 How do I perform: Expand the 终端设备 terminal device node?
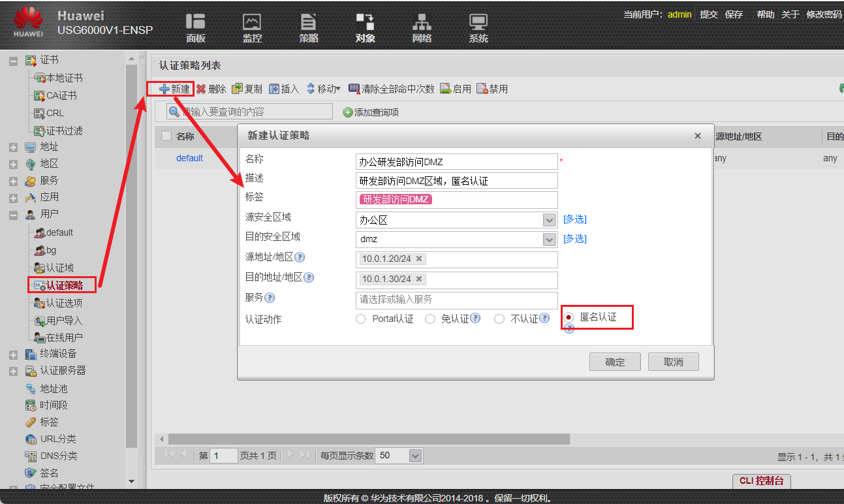pyautogui.click(x=13, y=354)
